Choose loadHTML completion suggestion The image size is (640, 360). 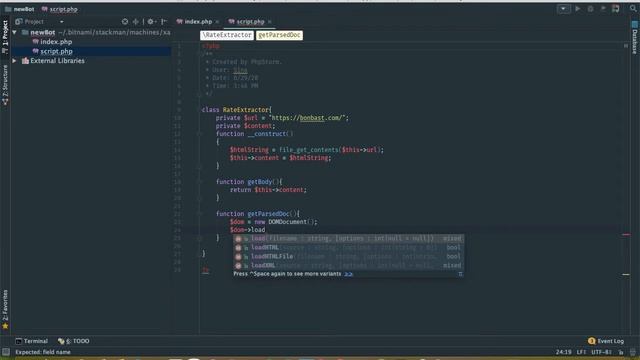[x=348, y=247]
